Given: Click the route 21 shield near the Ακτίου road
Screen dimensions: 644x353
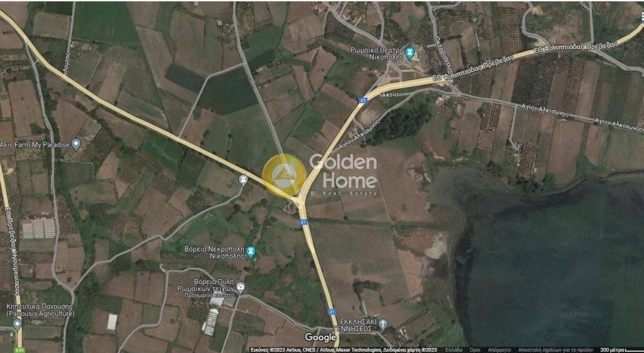Looking at the screenshot, I should 362,100.
